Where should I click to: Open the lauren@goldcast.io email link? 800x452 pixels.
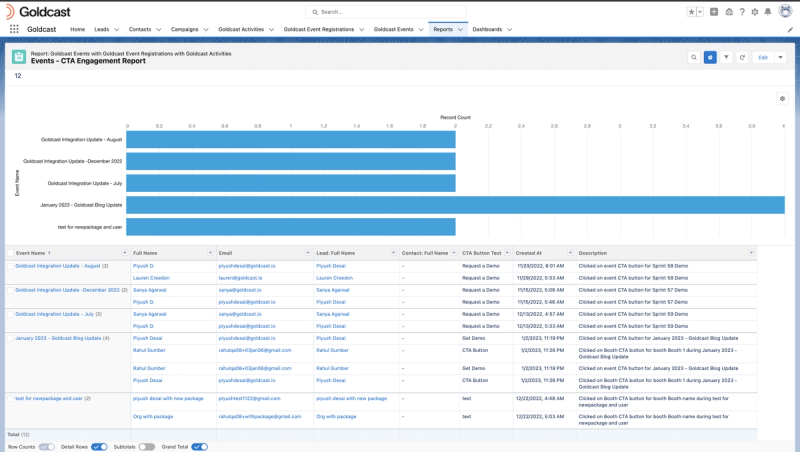(x=240, y=278)
